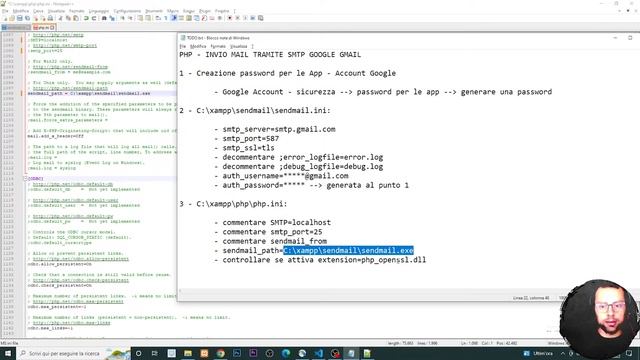Screen dimensions: 640x360
Task: Open the php.net/odbc.allow-persistent link
Action: 81,259
